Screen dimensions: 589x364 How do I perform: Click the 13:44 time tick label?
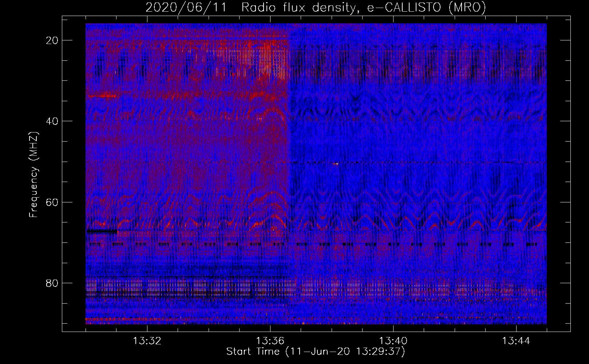[516, 341]
